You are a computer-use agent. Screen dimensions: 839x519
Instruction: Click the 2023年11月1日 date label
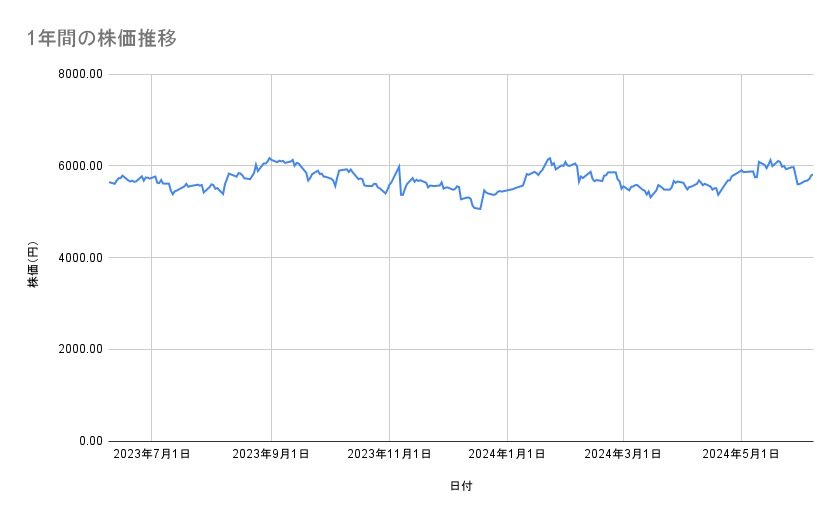click(x=389, y=455)
